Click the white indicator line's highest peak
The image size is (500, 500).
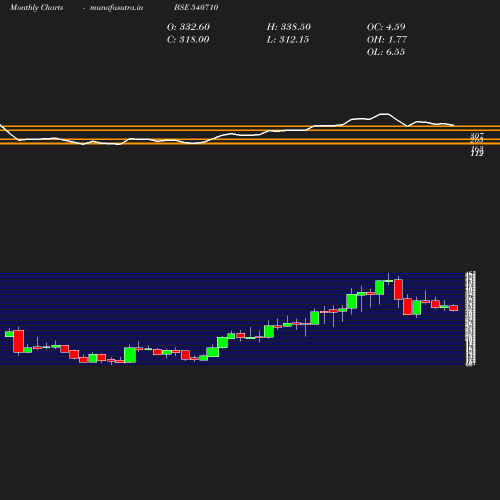click(384, 114)
